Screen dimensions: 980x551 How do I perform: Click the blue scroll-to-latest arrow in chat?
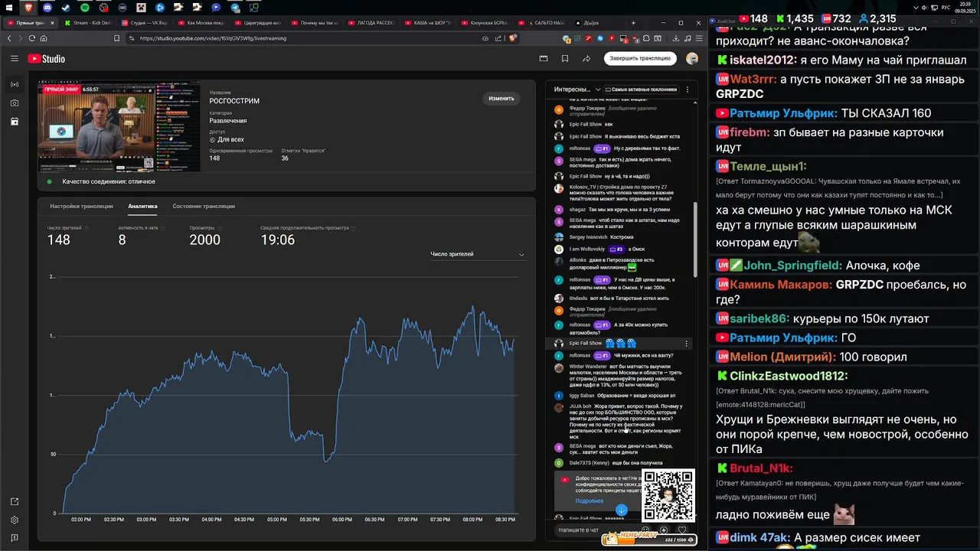pyautogui.click(x=622, y=510)
